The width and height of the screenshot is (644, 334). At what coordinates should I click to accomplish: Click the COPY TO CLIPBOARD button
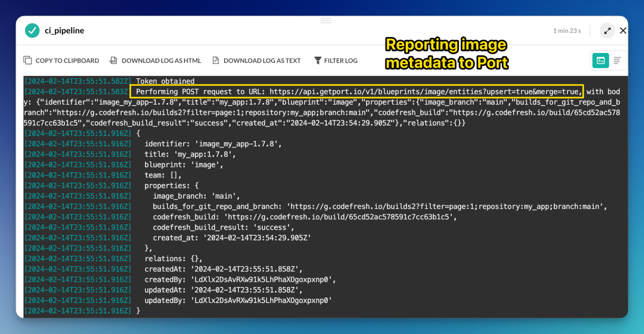tap(62, 60)
